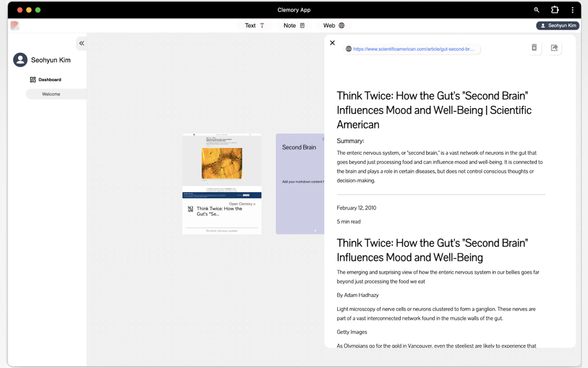Click the sidebar profile avatar icon
The image size is (588, 368).
pos(20,60)
